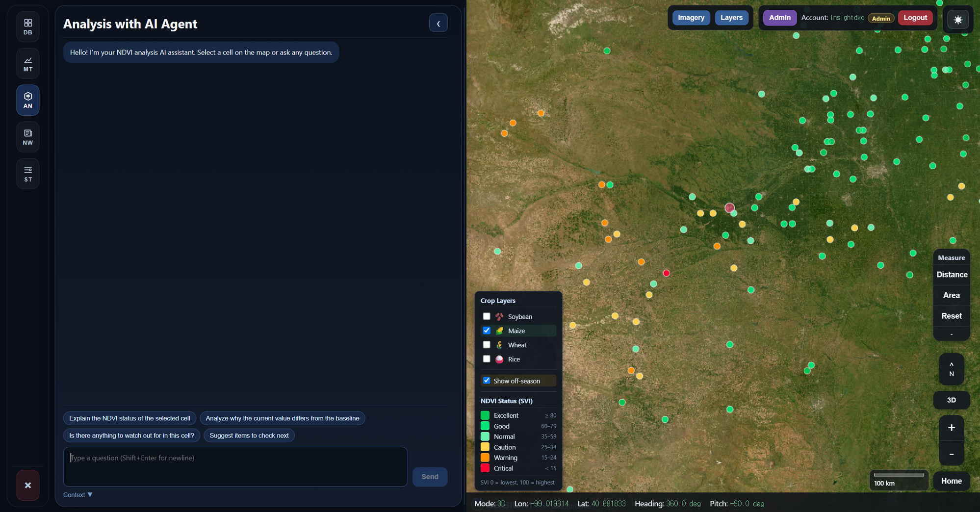The width and height of the screenshot is (980, 512).
Task: Click the Normal legend color swatch
Action: tap(485, 436)
